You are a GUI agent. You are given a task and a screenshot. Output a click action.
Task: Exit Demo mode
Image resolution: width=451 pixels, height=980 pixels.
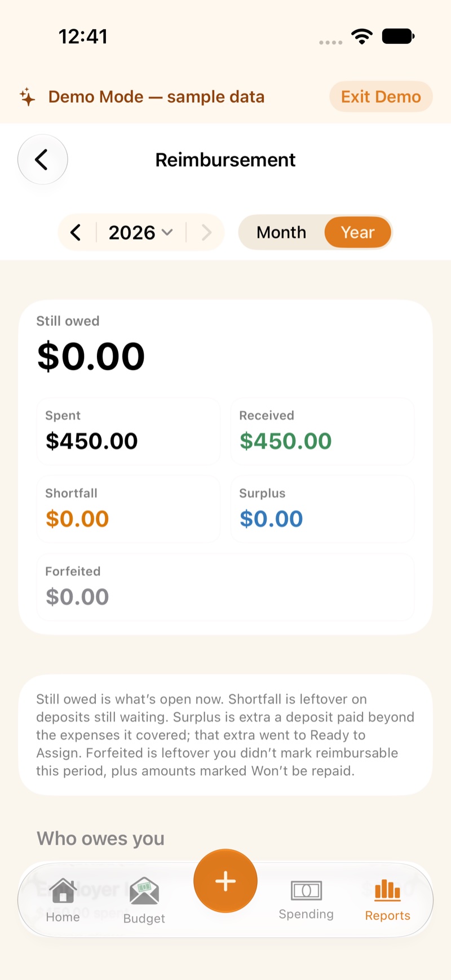point(381,96)
